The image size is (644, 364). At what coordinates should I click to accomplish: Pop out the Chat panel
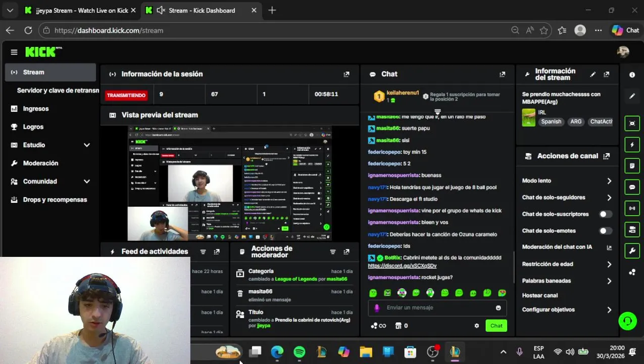click(x=502, y=74)
